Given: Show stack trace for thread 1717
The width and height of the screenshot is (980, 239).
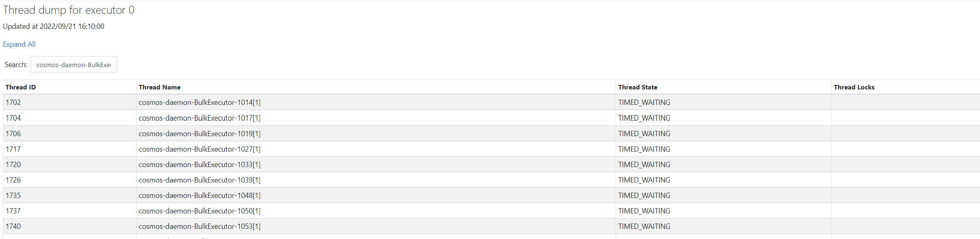Looking at the screenshot, I should click(200, 149).
